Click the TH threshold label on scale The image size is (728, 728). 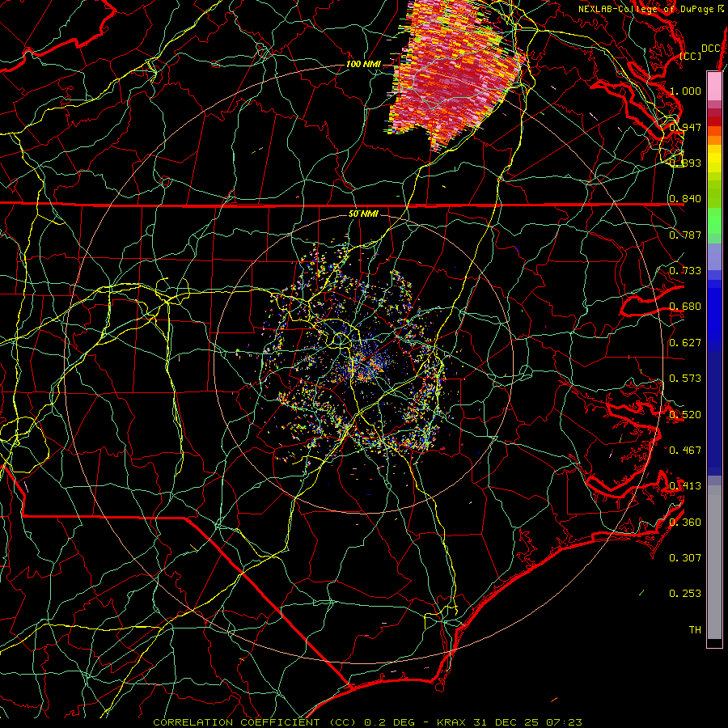pyautogui.click(x=695, y=629)
